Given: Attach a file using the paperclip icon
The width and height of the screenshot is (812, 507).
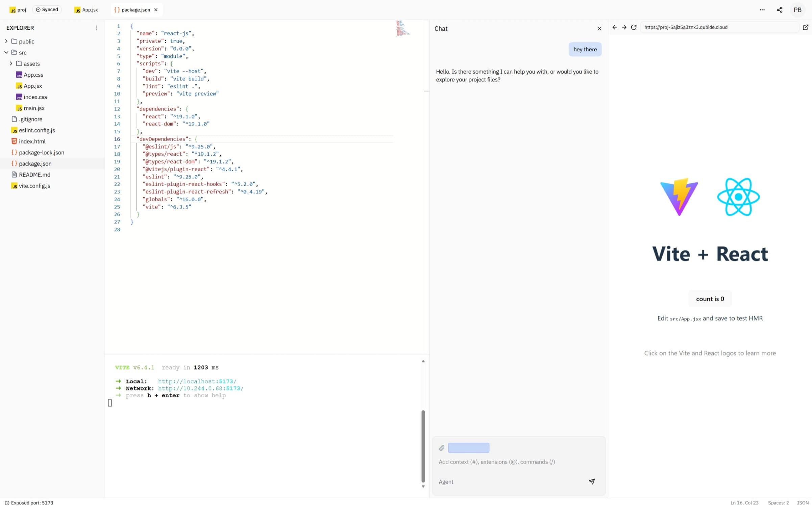Looking at the screenshot, I should pyautogui.click(x=441, y=448).
